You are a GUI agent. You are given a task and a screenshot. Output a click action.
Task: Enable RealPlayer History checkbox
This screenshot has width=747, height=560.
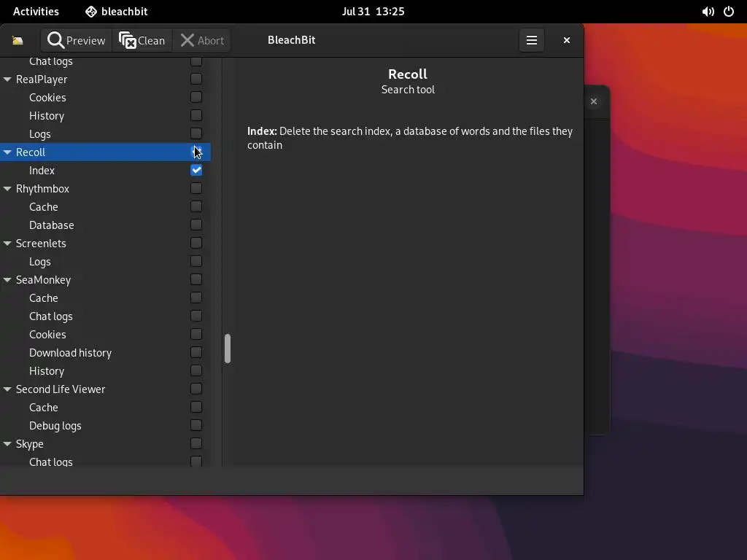pyautogui.click(x=196, y=115)
